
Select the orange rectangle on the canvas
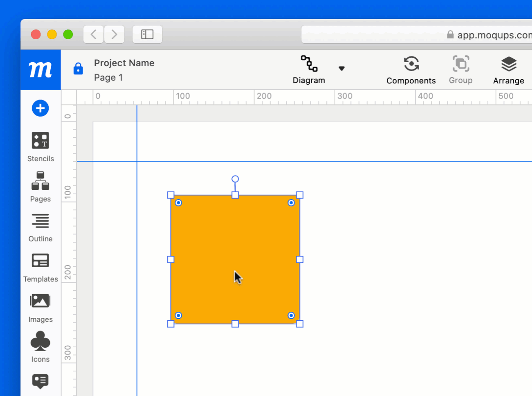tap(235, 259)
